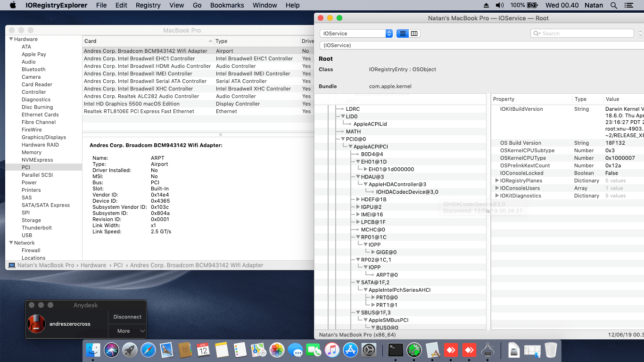This screenshot has width=644, height=362.
Task: Open Spotlight search magnifier in menu bar
Action: tap(614, 5)
